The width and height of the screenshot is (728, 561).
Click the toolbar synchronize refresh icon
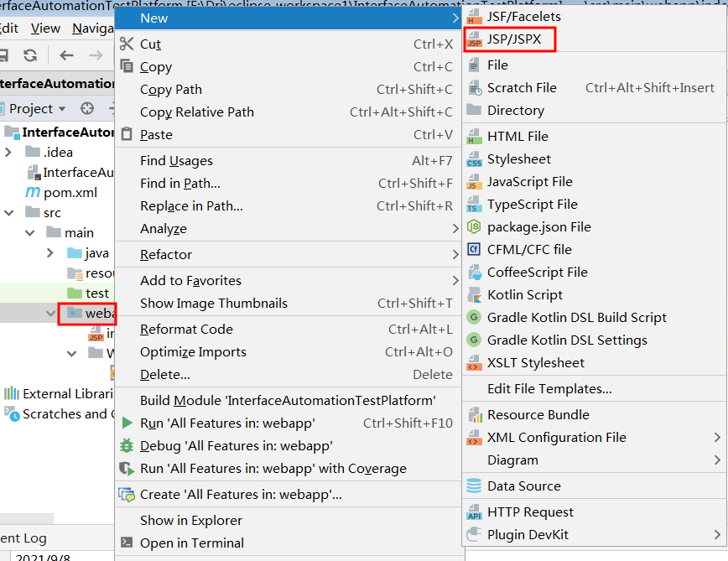(30, 55)
